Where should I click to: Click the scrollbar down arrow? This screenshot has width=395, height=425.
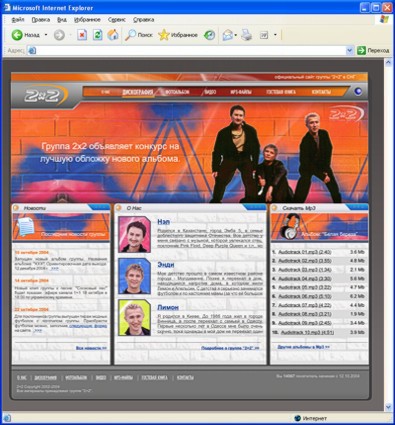pos(388,407)
